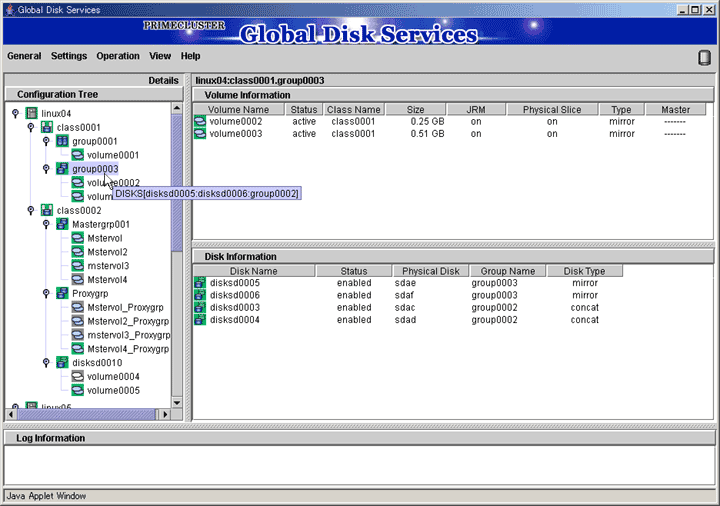
Task: Collapse the class0002 tree node
Action: [31, 210]
